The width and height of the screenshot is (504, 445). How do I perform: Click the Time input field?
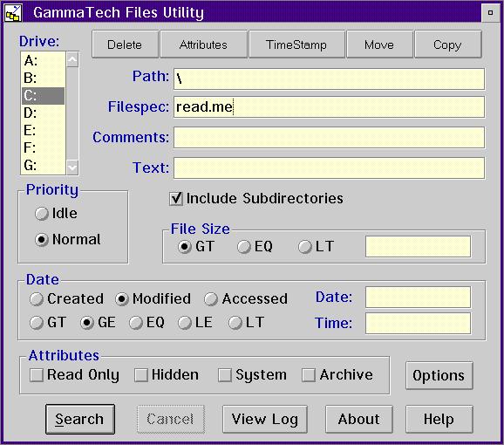[x=419, y=323]
